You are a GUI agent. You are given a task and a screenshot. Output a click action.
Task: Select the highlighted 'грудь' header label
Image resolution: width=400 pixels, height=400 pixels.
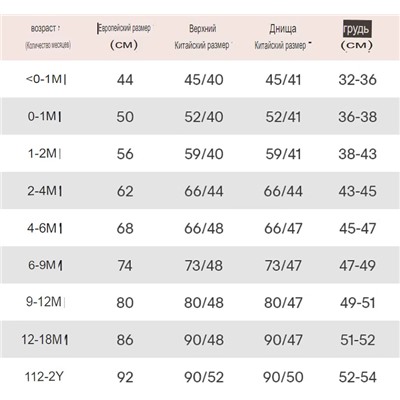click(357, 29)
